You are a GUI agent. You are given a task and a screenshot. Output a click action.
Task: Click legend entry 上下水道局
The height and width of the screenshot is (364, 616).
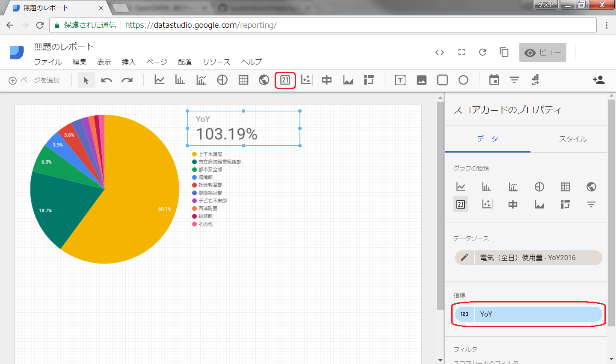[207, 154]
